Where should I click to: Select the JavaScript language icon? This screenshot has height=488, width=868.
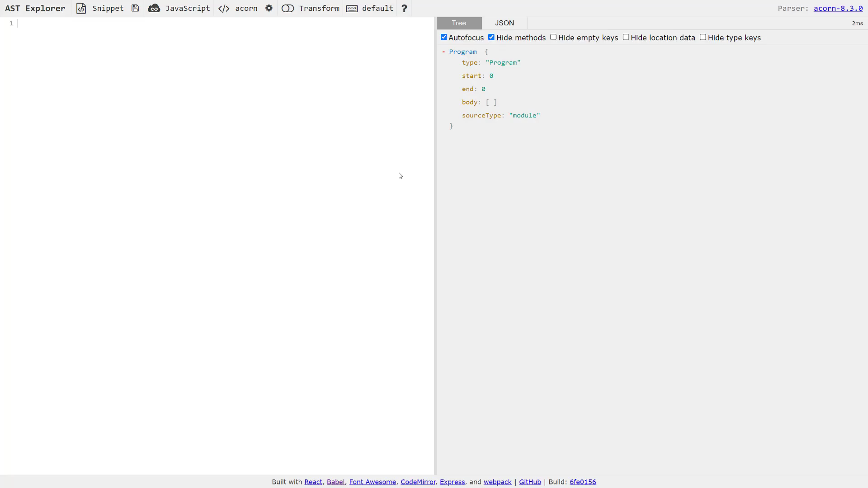point(155,8)
